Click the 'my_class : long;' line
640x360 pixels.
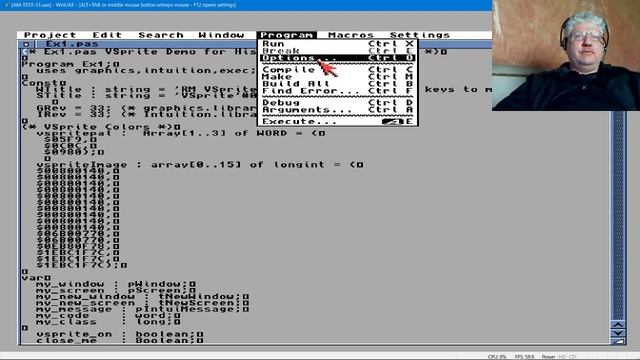click(x=108, y=322)
